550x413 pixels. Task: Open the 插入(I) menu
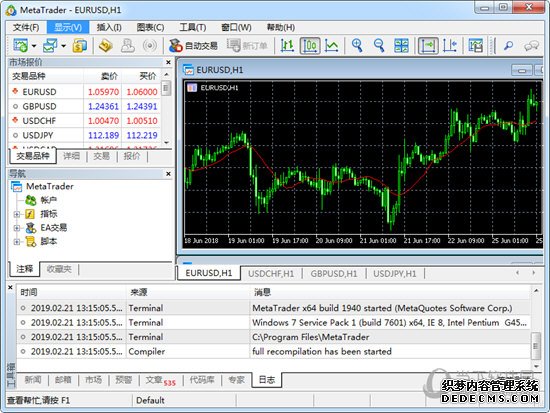pos(109,27)
